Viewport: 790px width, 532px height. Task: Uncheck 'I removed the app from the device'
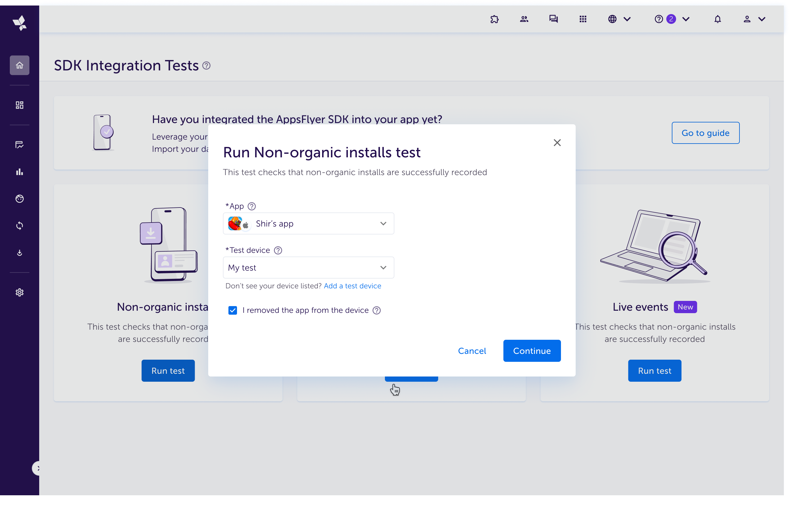pos(233,310)
